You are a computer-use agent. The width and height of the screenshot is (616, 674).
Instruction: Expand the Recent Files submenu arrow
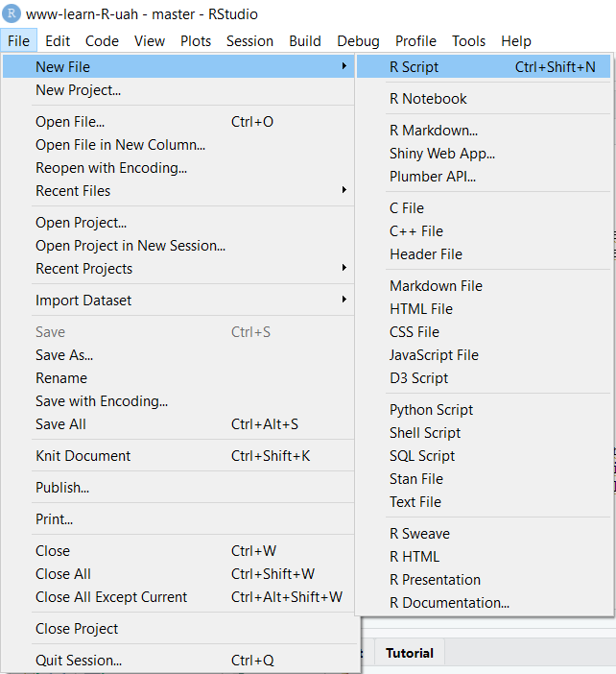[x=344, y=190]
